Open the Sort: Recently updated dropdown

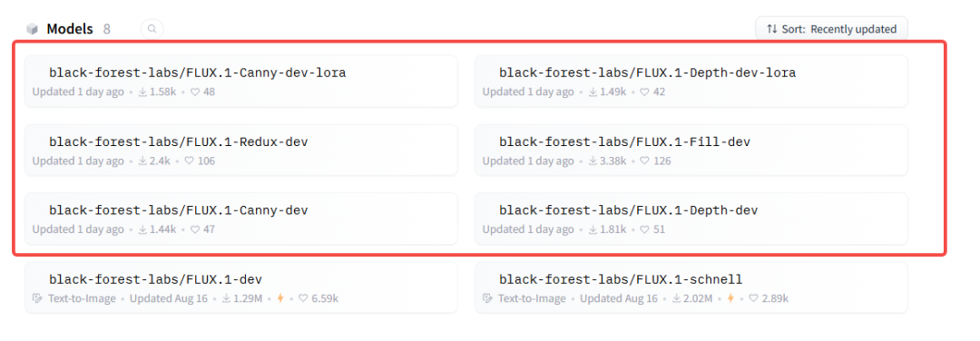click(831, 29)
